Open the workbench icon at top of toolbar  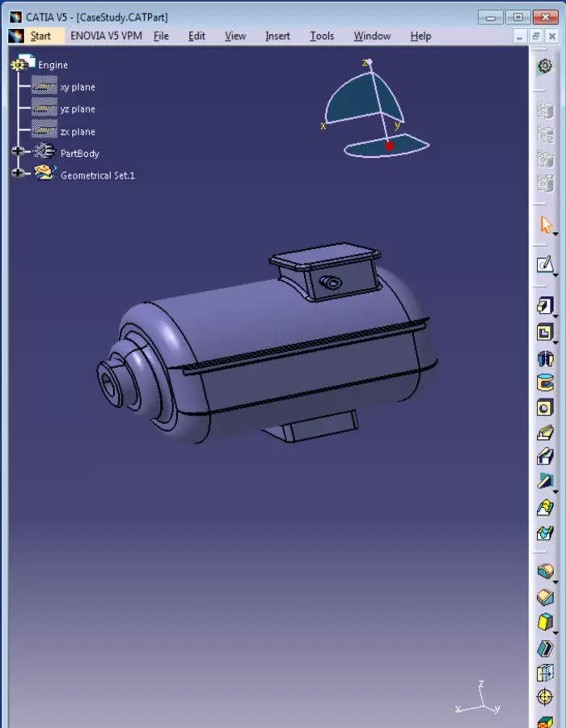tap(545, 66)
